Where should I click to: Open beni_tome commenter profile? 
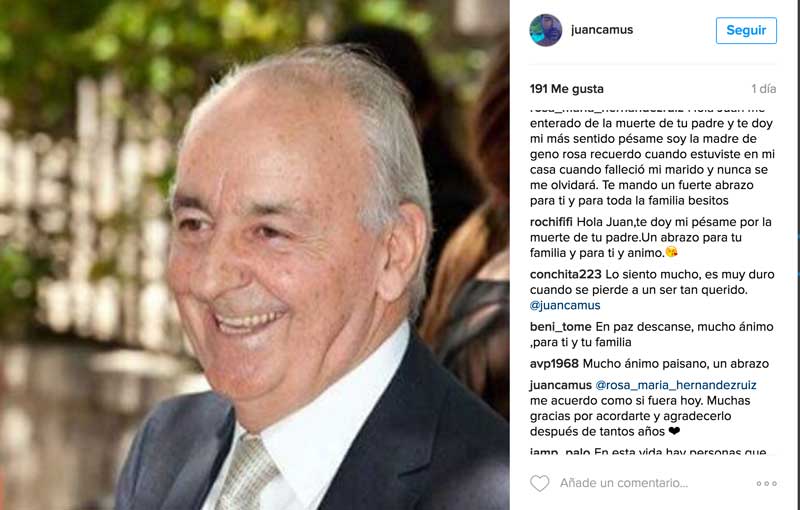(x=560, y=326)
